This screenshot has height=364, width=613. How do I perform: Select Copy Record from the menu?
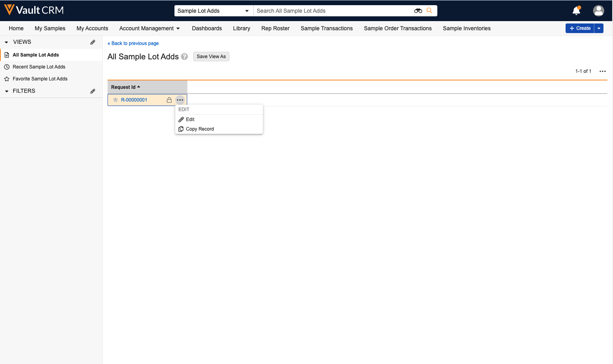click(200, 129)
